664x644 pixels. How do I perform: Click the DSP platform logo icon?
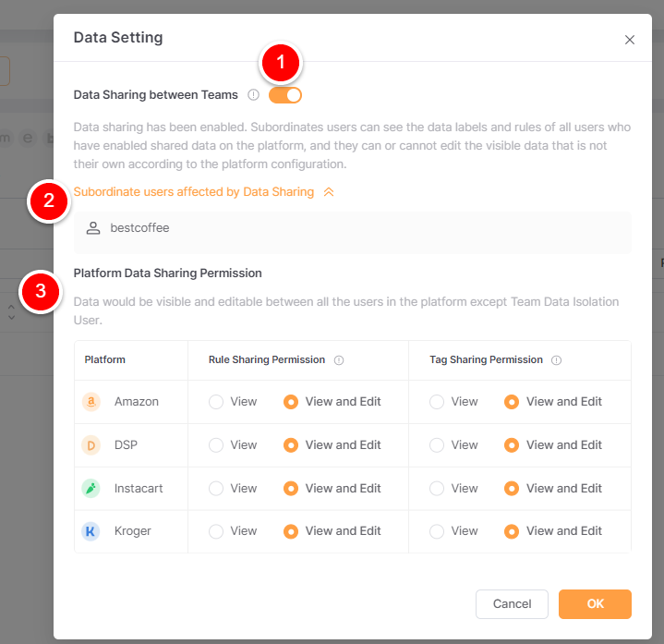coord(91,444)
